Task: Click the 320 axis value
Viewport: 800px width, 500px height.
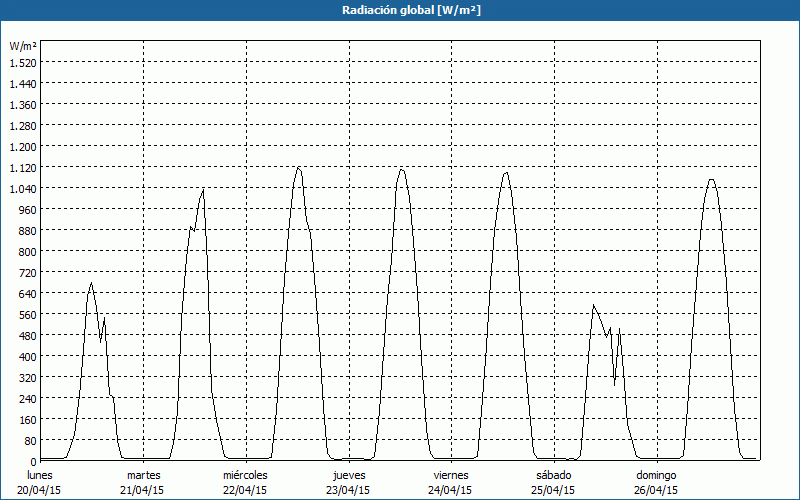Action: pos(29,378)
